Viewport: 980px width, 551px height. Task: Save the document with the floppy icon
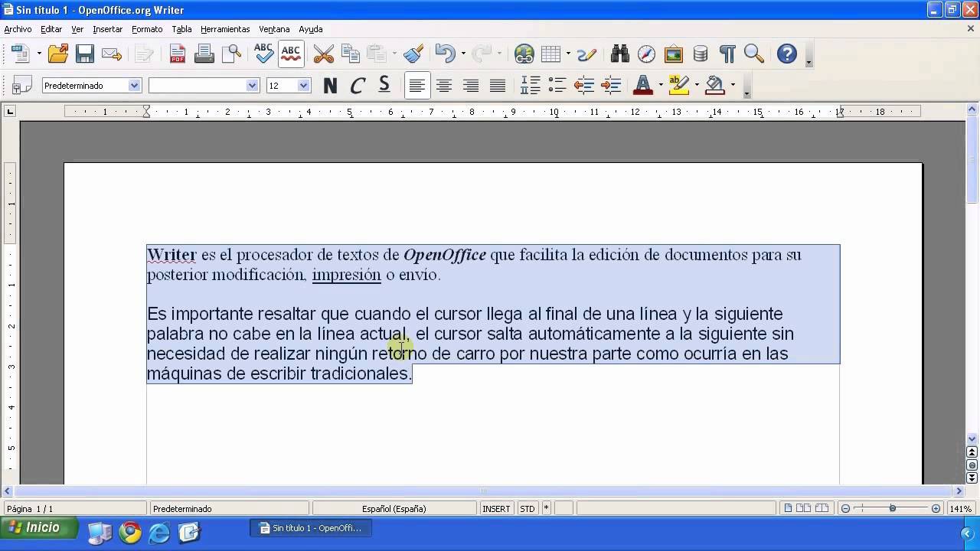(x=84, y=54)
